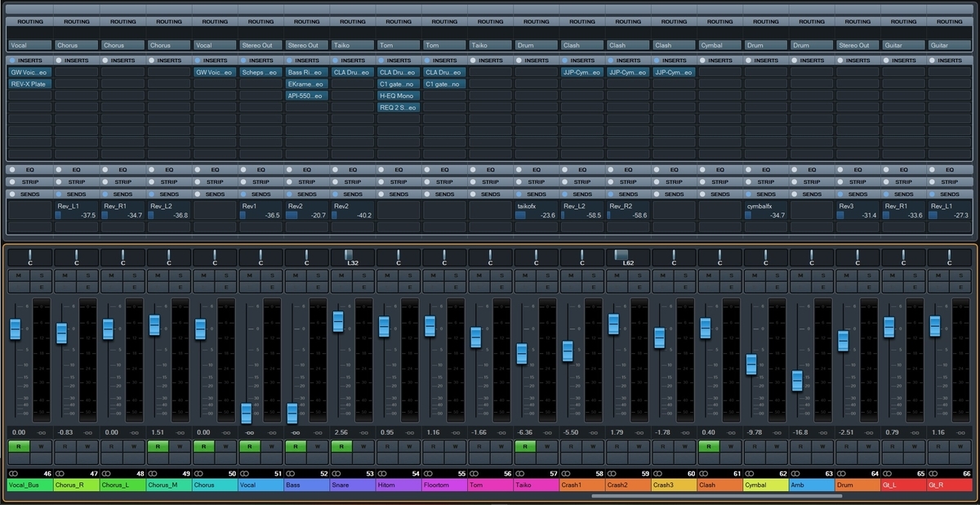Disable read automation on the Snare channel
The width and height of the screenshot is (980, 505).
click(340, 447)
